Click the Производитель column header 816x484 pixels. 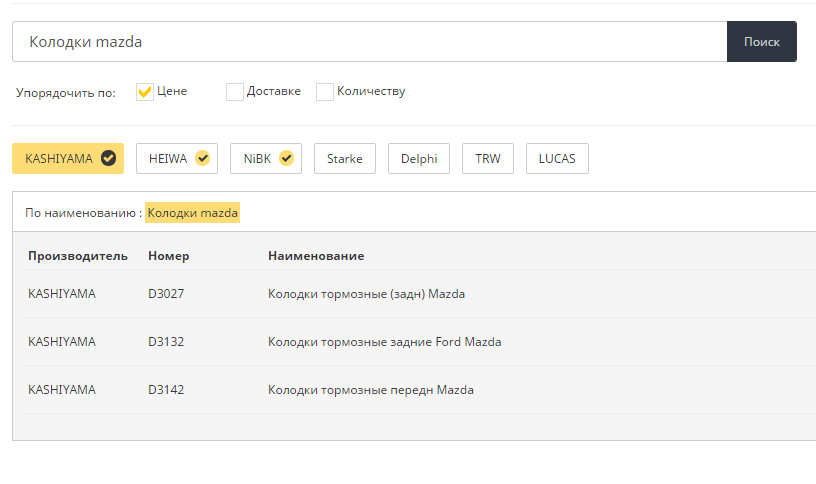coord(78,256)
